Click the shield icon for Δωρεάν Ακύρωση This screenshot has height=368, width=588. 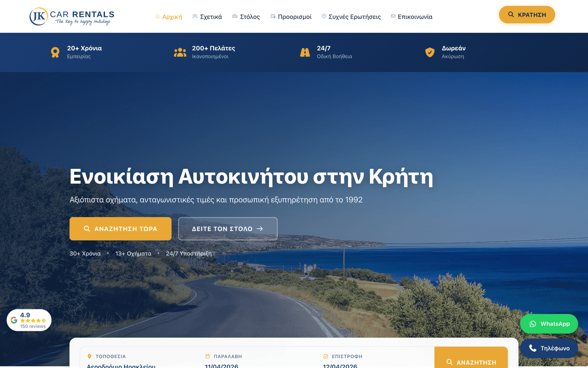pyautogui.click(x=430, y=52)
